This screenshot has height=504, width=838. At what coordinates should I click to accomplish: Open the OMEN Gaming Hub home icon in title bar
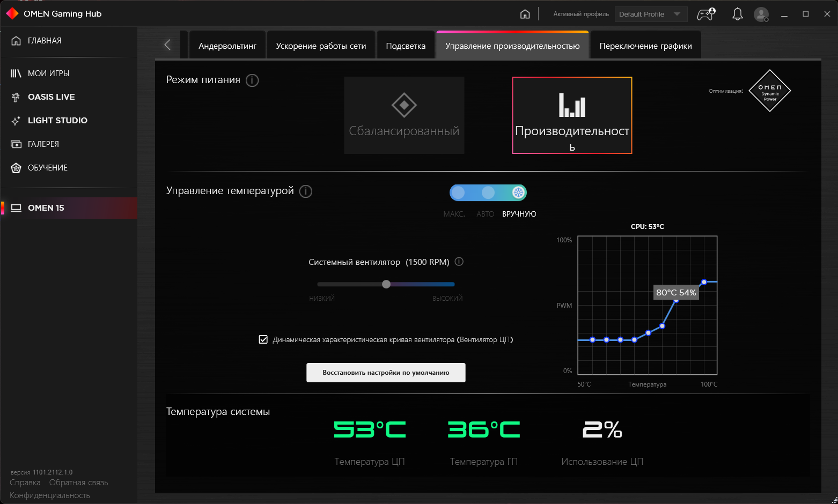pos(525,14)
